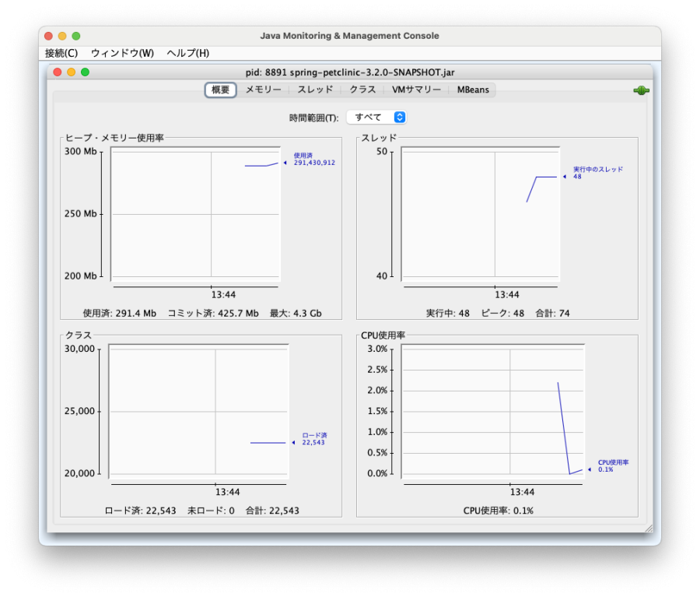
Task: Click the 使用済 291,430,912 legend label
Action: (314, 159)
